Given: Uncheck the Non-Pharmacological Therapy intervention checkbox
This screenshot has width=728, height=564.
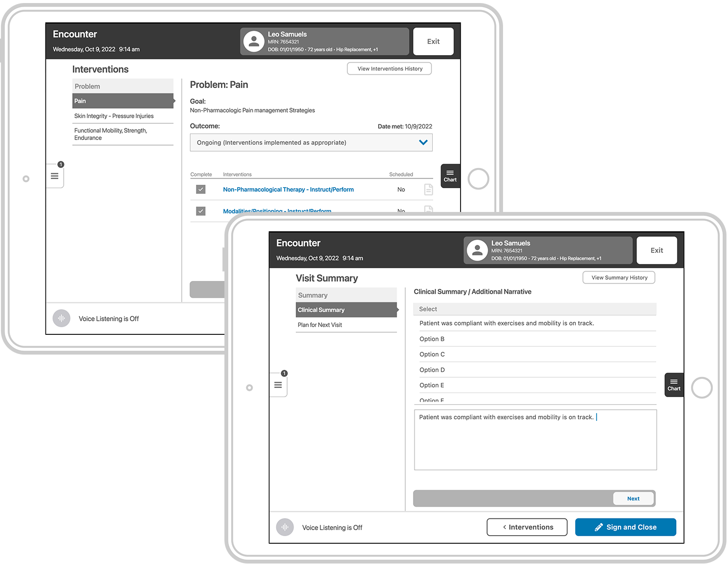Looking at the screenshot, I should (201, 189).
